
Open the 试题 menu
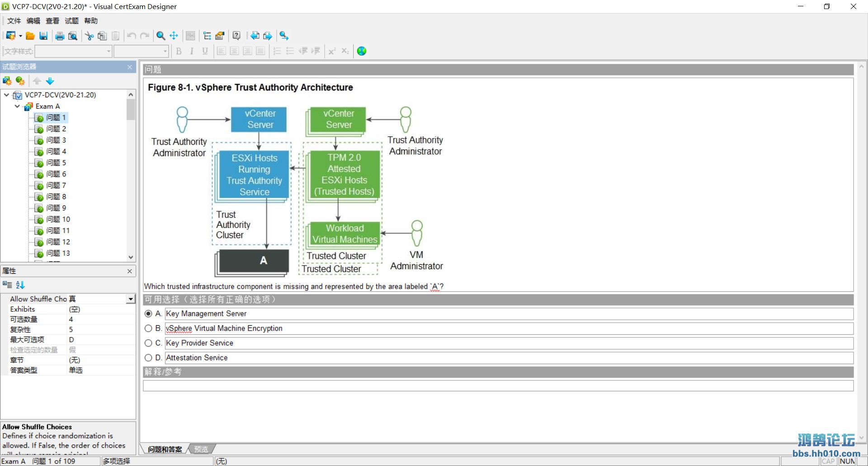pos(71,21)
